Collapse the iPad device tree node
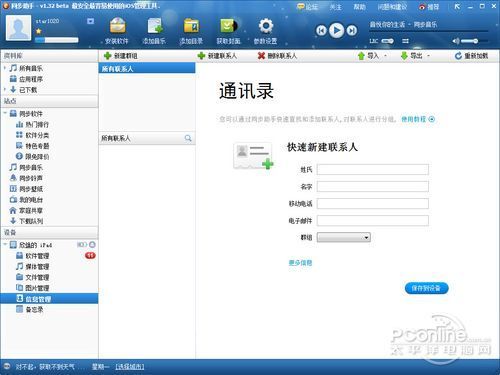The width and height of the screenshot is (500, 375). tap(5, 245)
